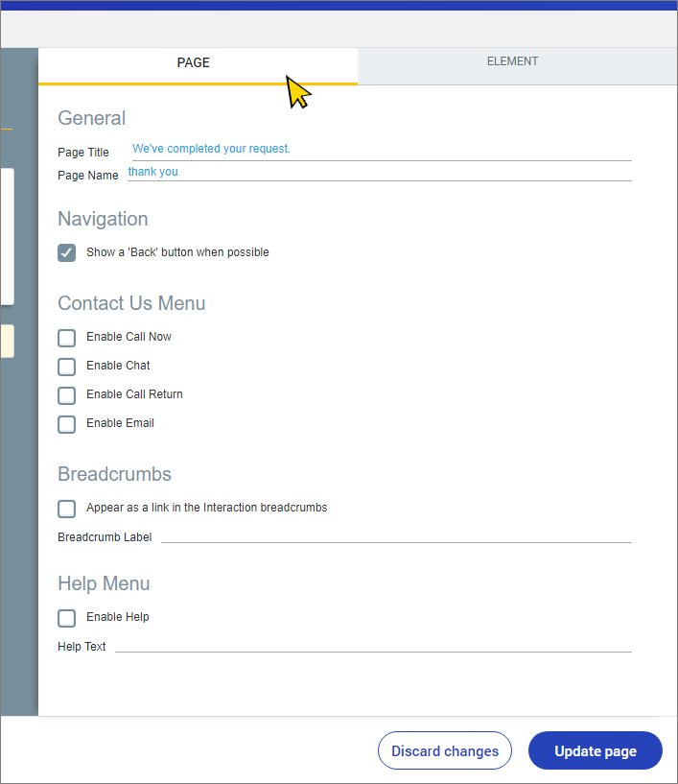This screenshot has height=784, width=678.
Task: Click the Discard changes button
Action: pyautogui.click(x=445, y=750)
